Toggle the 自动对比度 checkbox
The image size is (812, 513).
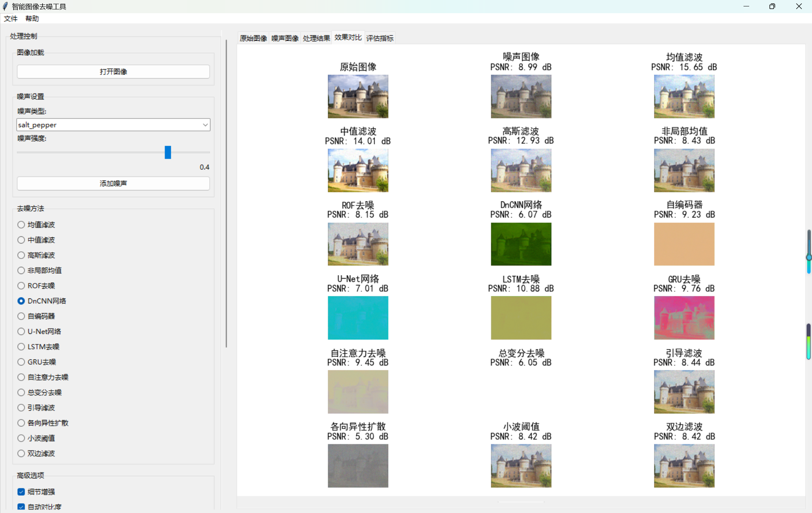[x=21, y=507]
